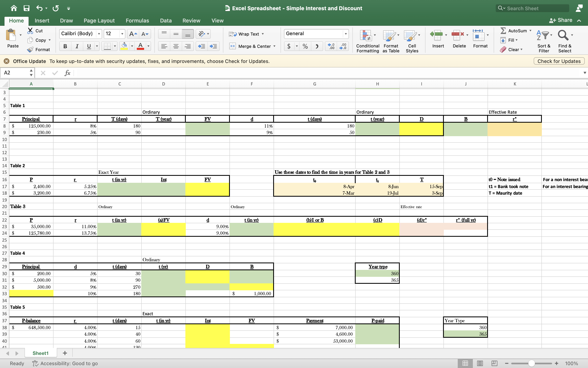This screenshot has height=368, width=588.
Task: Open the font size dropdown
Action: 122,34
